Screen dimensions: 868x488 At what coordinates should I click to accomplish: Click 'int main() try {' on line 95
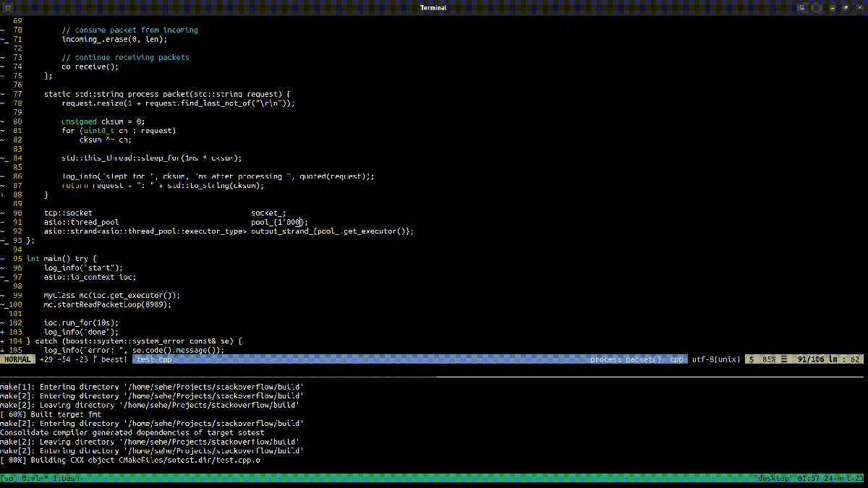61,259
